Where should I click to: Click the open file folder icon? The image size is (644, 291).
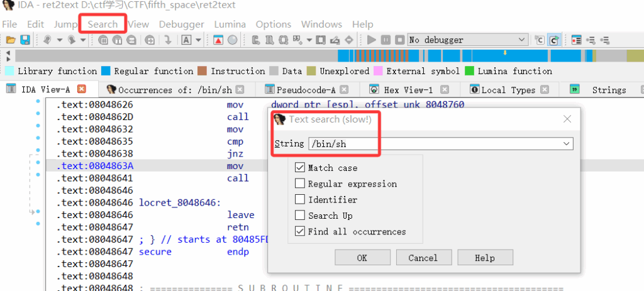tap(10, 40)
